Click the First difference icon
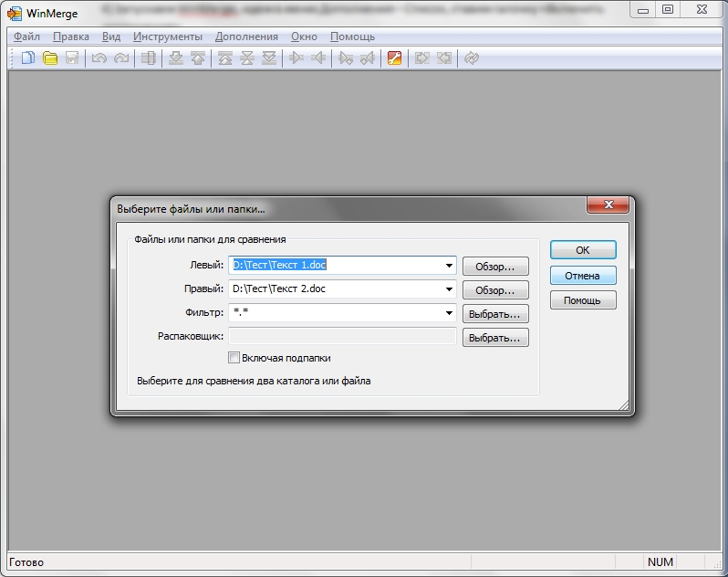The image size is (728, 577). (x=225, y=58)
